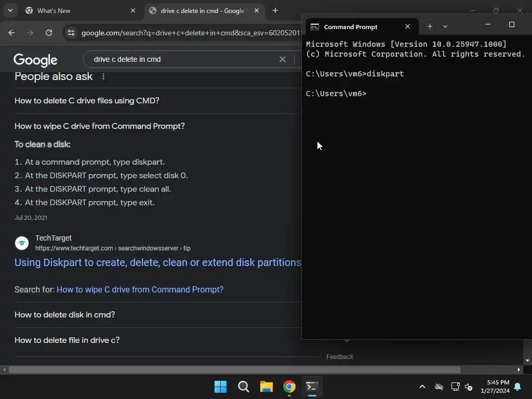
Task: Open the clock and date panel
Action: [x=495, y=387]
